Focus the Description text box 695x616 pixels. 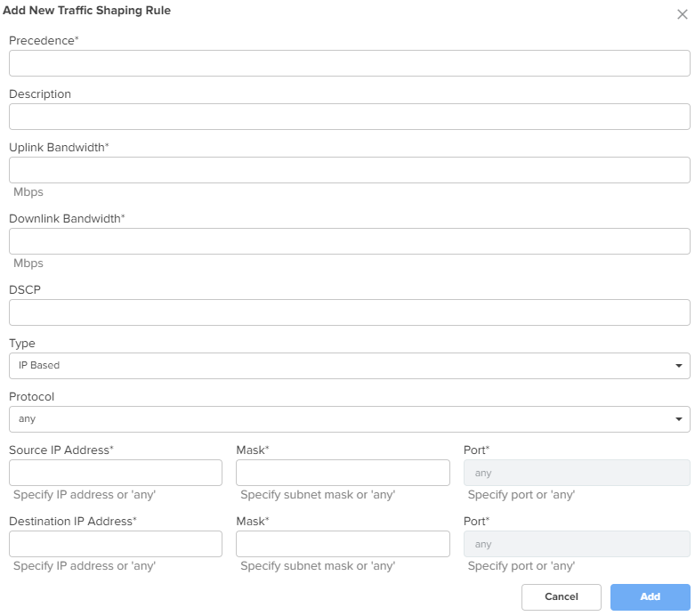349,117
